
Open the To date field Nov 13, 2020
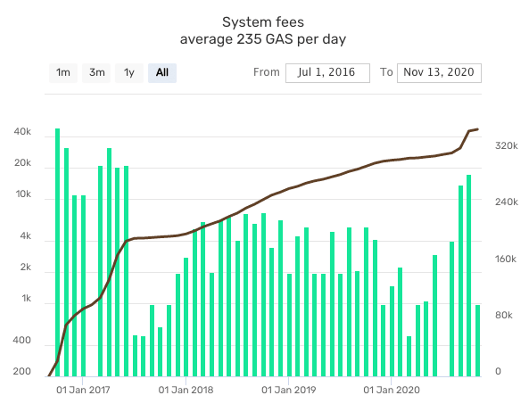coord(439,73)
